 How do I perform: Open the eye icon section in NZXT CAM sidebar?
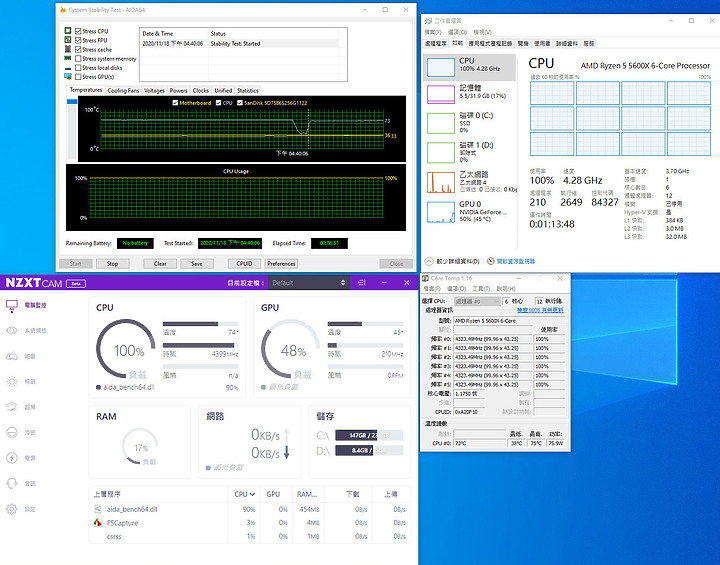[11, 331]
